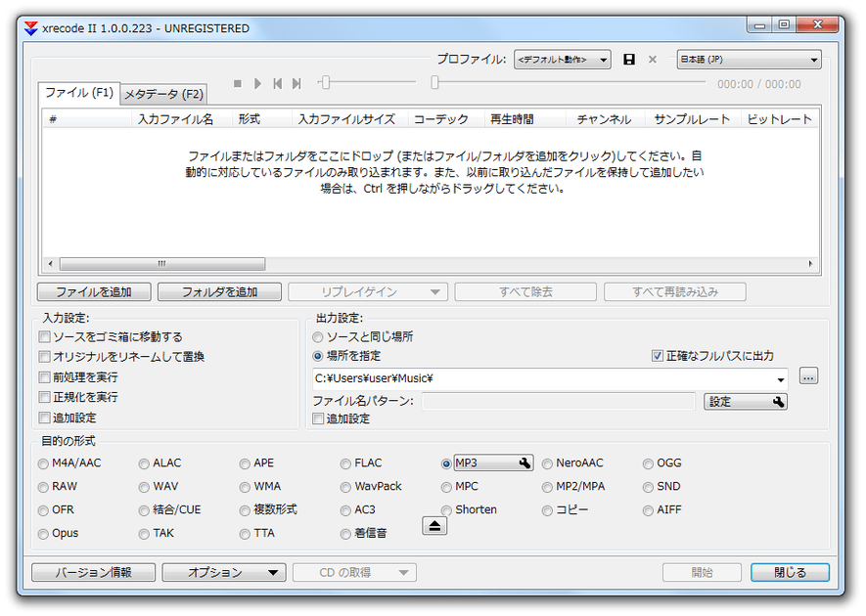Click すべて再読み込み button
The width and height of the screenshot is (866, 616).
tap(675, 292)
